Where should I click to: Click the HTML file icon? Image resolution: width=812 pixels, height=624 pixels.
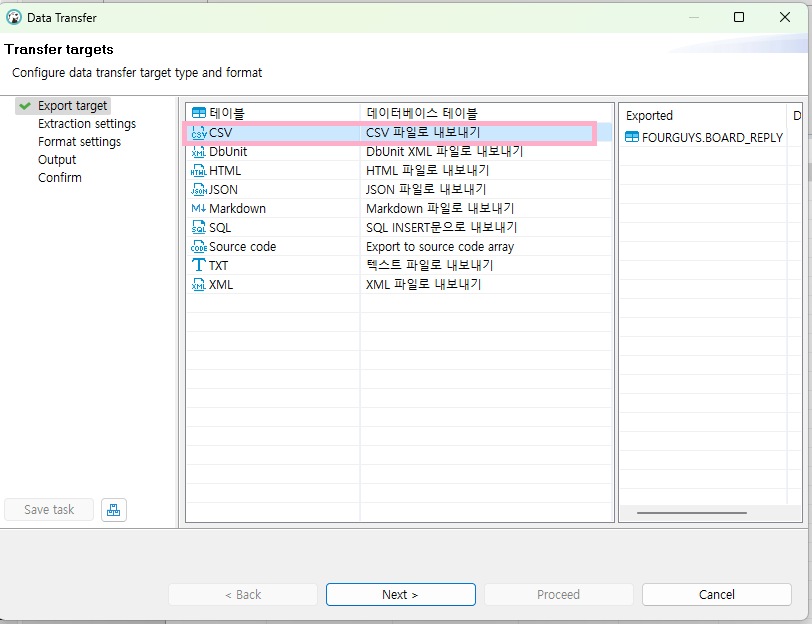coord(199,171)
